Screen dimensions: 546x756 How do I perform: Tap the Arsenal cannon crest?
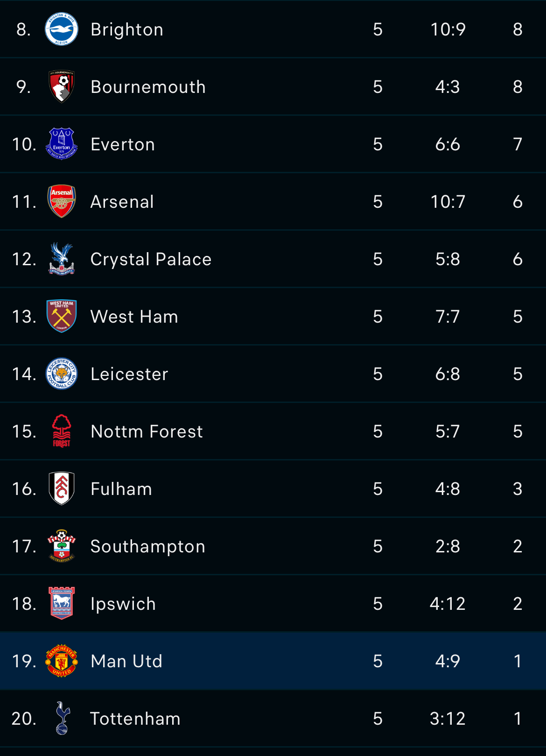[62, 201]
